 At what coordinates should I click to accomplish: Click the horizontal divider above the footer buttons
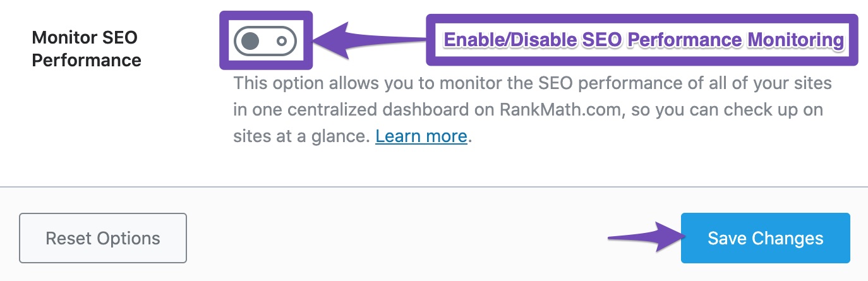point(434,187)
